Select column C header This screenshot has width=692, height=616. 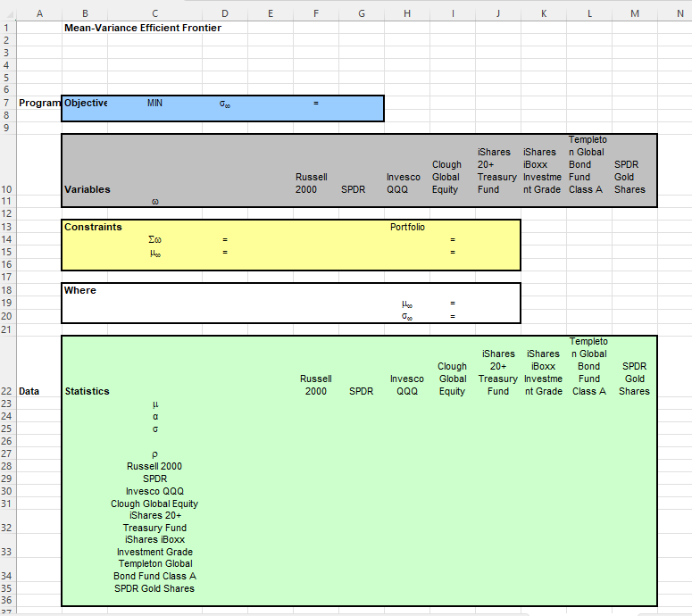click(154, 13)
